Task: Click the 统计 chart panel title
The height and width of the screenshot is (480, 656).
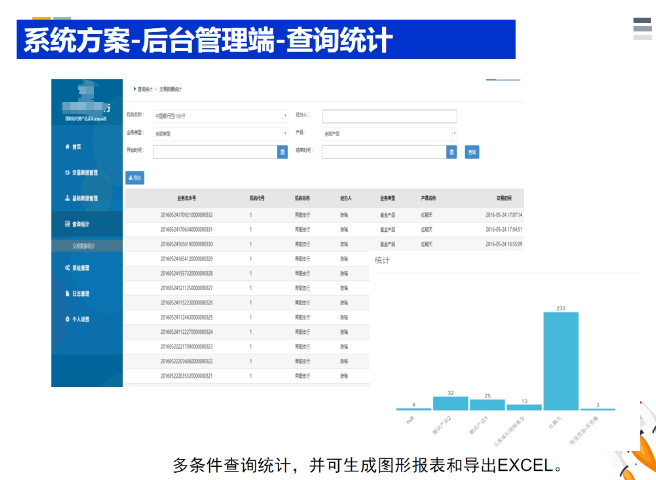Action: click(x=382, y=260)
